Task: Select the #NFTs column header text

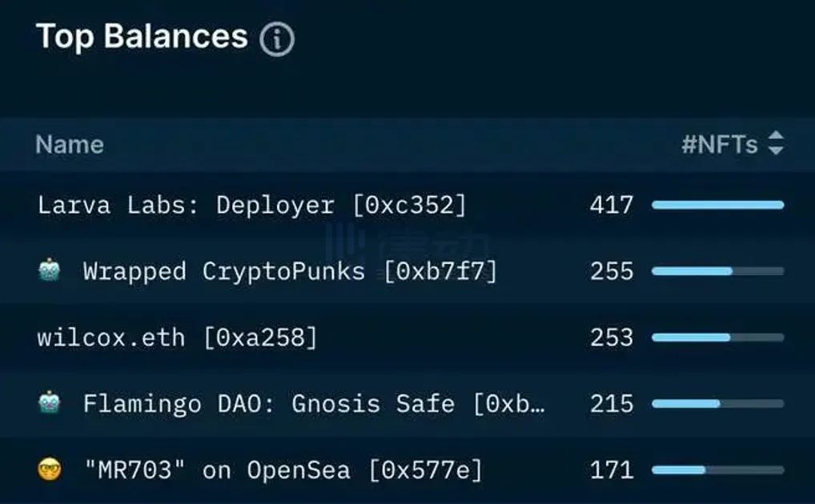Action: (719, 144)
